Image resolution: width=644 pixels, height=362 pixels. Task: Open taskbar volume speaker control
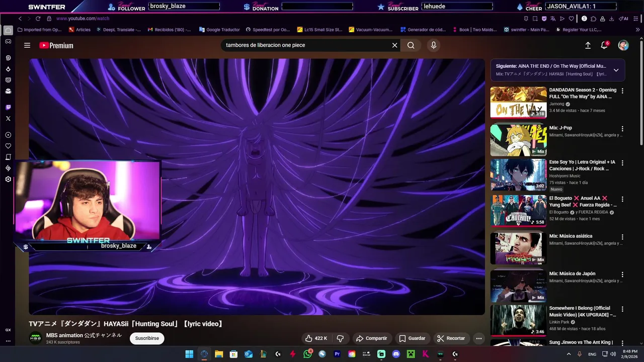(613, 354)
